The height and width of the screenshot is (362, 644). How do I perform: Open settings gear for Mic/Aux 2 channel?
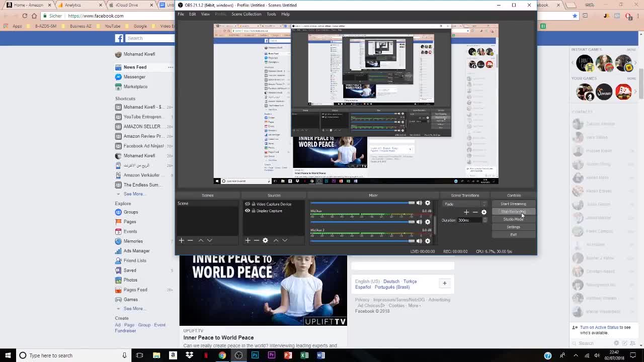click(x=428, y=241)
